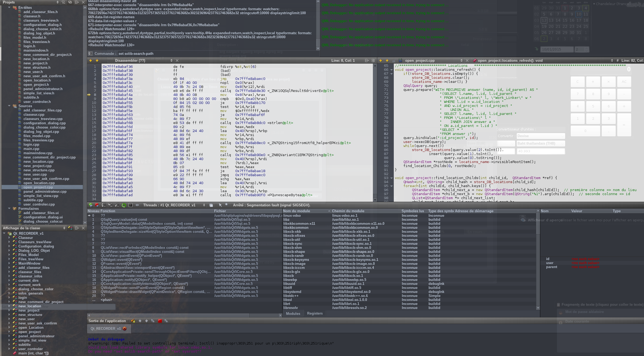Screen dimensions: 644x356
Task: Open mainwindow.h in En-têtes tree
Action: coord(36,50)
